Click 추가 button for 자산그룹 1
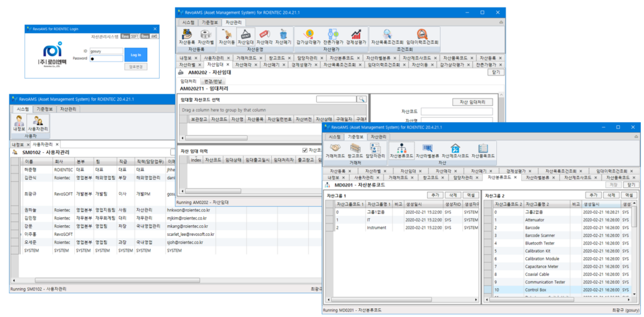Image resolution: width=644 pixels, height=317 pixels. tap(435, 195)
